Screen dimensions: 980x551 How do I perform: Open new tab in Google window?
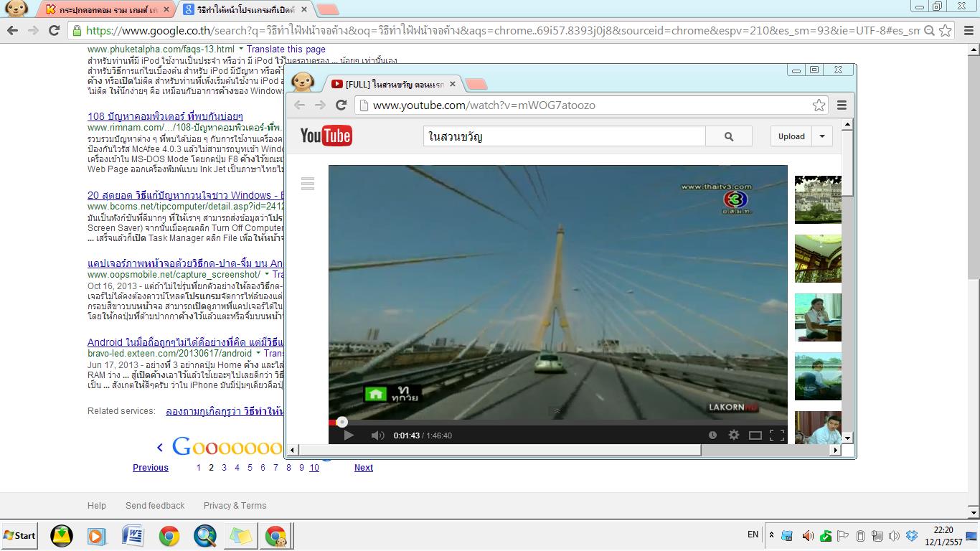pyautogui.click(x=328, y=9)
